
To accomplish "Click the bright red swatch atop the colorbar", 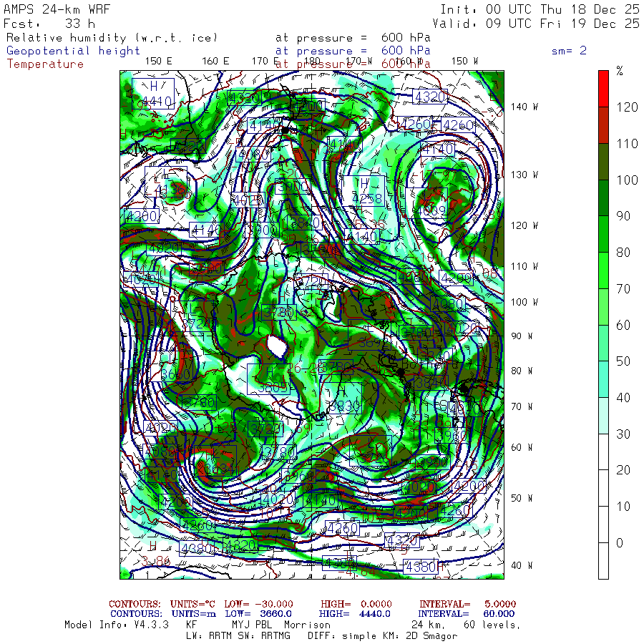I will pos(603,88).
